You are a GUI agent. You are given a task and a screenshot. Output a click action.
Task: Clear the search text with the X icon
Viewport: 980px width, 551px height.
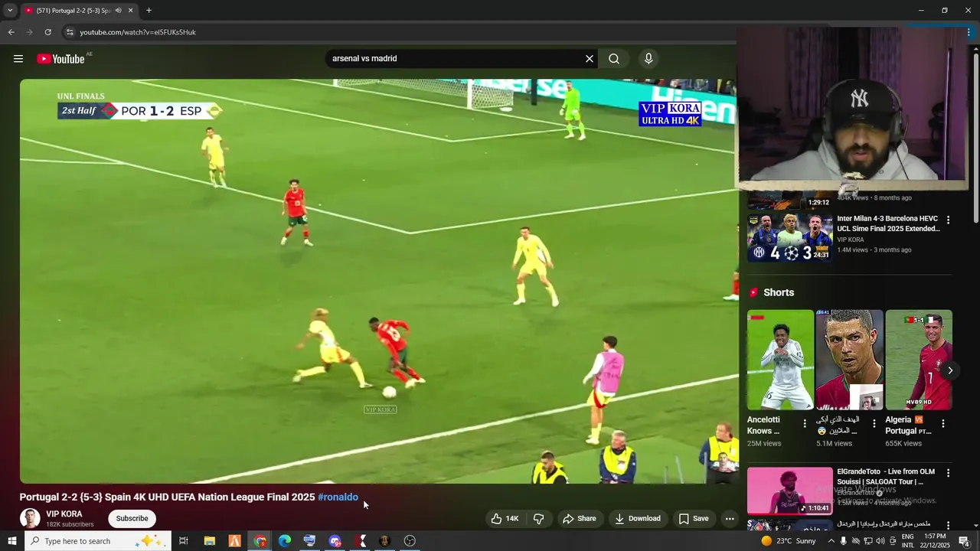click(590, 59)
